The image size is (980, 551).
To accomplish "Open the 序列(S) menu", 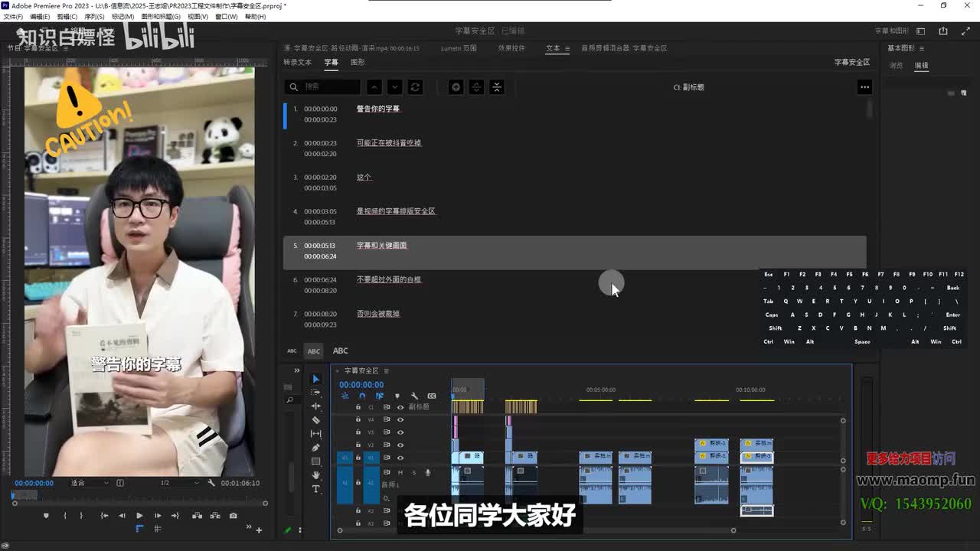I will coord(95,17).
